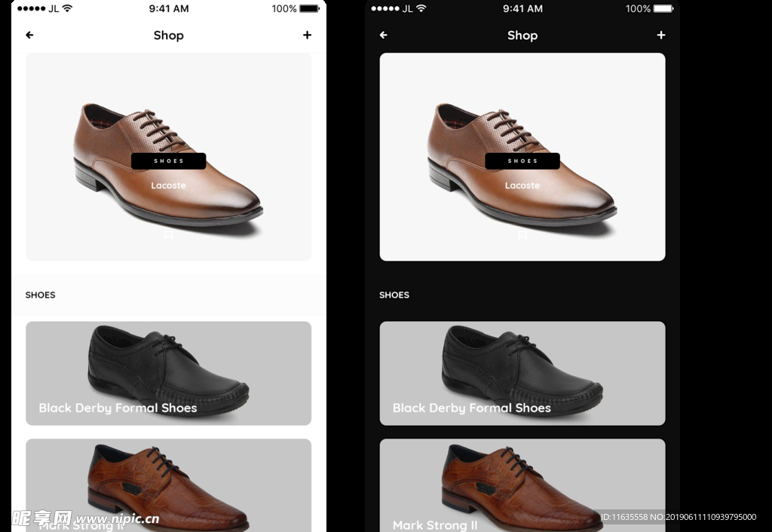Tap the bookmark icon on the dark Lacoste card

[x=522, y=235]
